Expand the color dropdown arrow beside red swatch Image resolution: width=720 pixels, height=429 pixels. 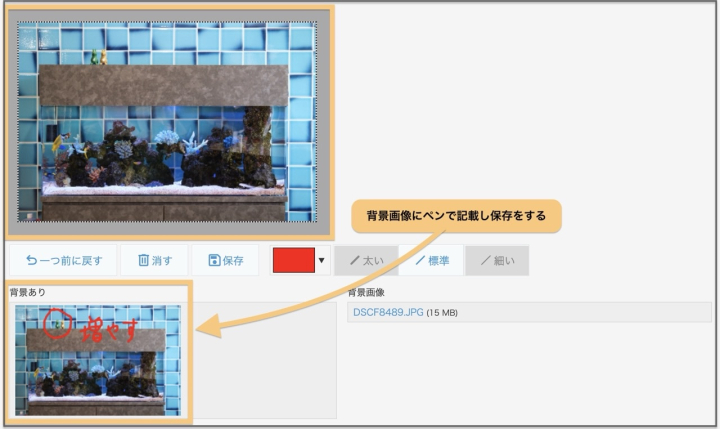(x=322, y=262)
